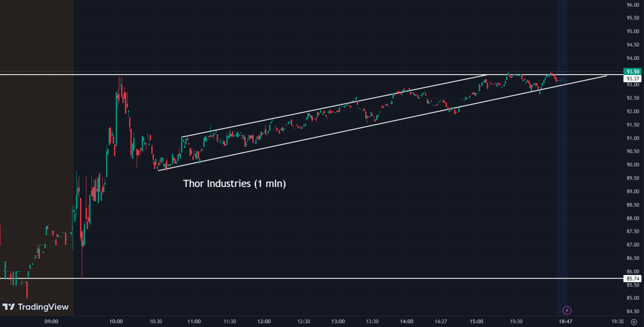Click the 94.50 price scale value
644x327 pixels.
coord(633,45)
